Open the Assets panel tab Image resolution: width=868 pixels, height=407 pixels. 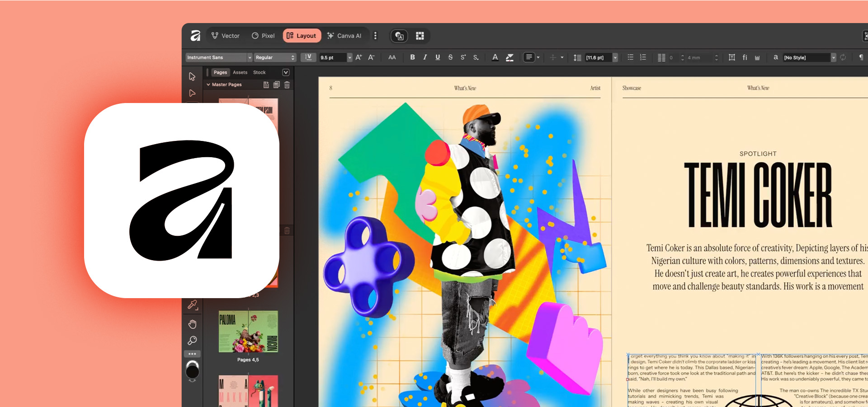240,72
